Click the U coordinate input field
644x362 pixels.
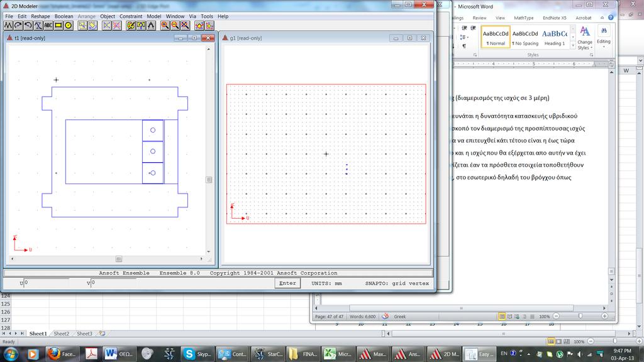point(47,283)
